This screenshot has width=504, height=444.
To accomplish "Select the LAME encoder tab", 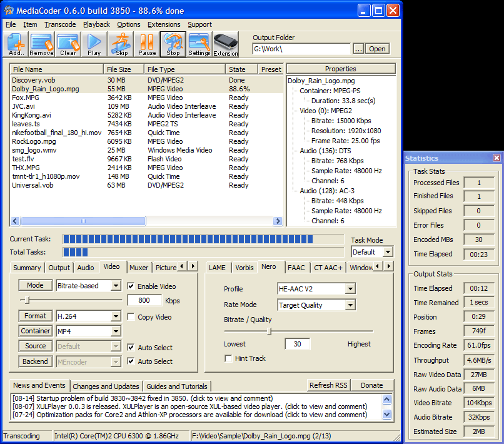I will 217,268.
